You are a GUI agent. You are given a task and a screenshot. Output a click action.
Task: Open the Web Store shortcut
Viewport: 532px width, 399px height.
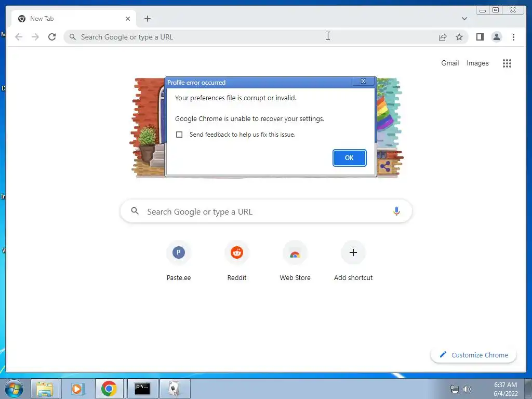(295, 261)
